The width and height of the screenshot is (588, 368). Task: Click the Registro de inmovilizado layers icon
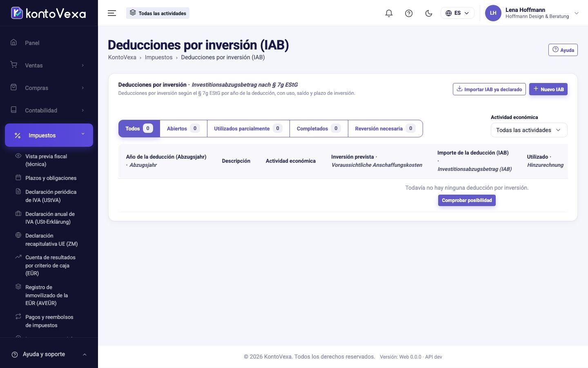coord(18,287)
